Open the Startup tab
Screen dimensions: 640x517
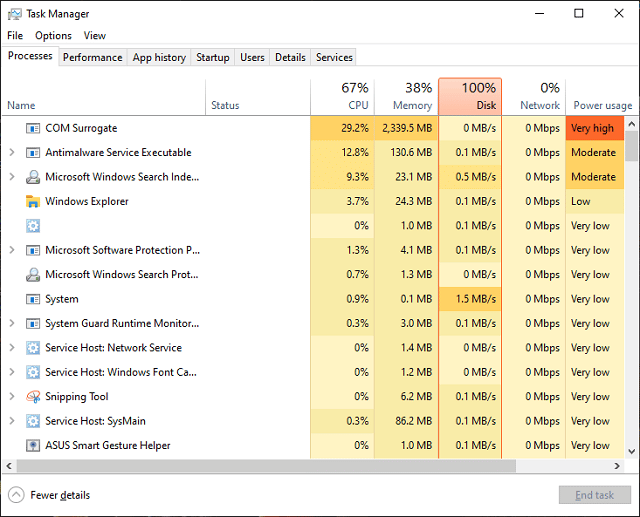(x=213, y=58)
